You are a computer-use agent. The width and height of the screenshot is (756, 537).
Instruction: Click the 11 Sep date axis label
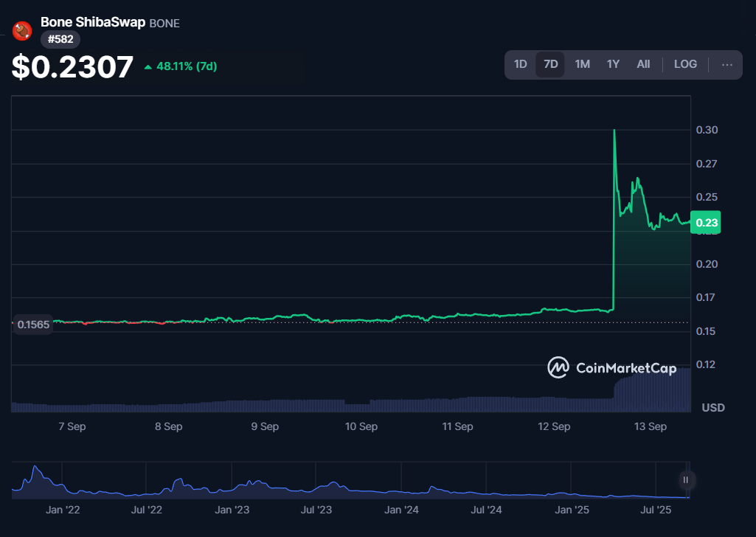[x=457, y=426]
